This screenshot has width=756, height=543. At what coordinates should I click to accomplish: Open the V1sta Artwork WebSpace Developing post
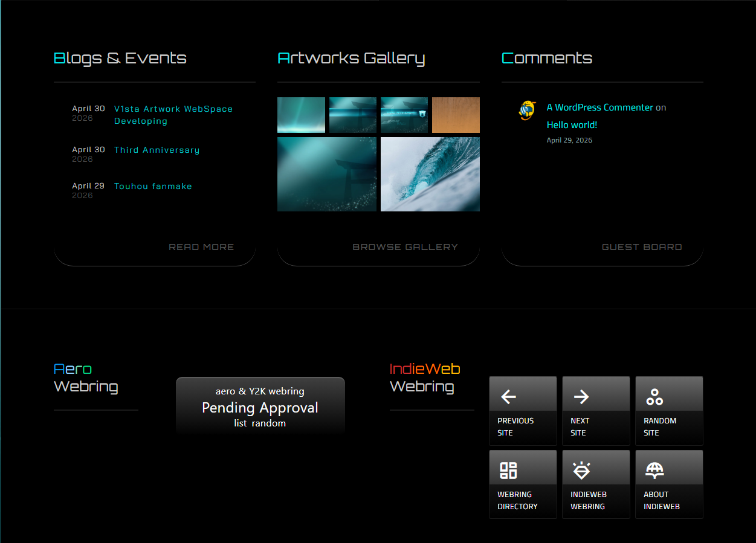pos(173,115)
